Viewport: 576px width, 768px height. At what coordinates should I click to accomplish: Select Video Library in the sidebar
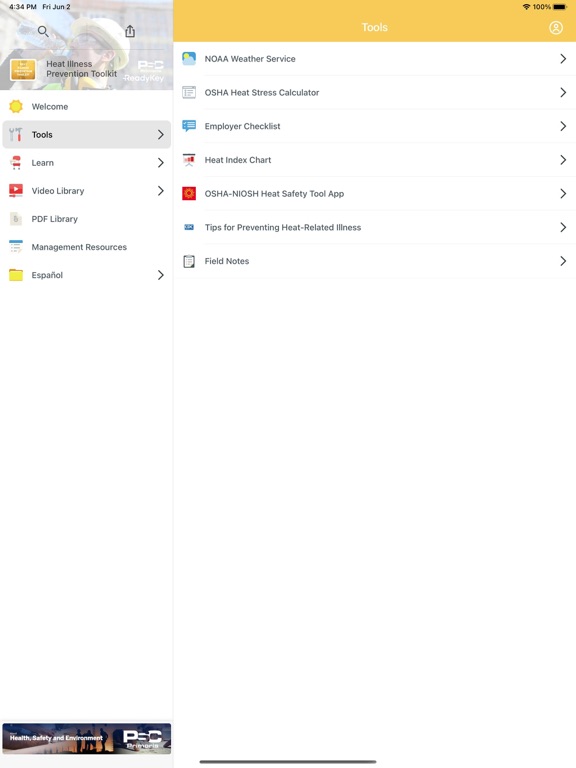coord(86,191)
